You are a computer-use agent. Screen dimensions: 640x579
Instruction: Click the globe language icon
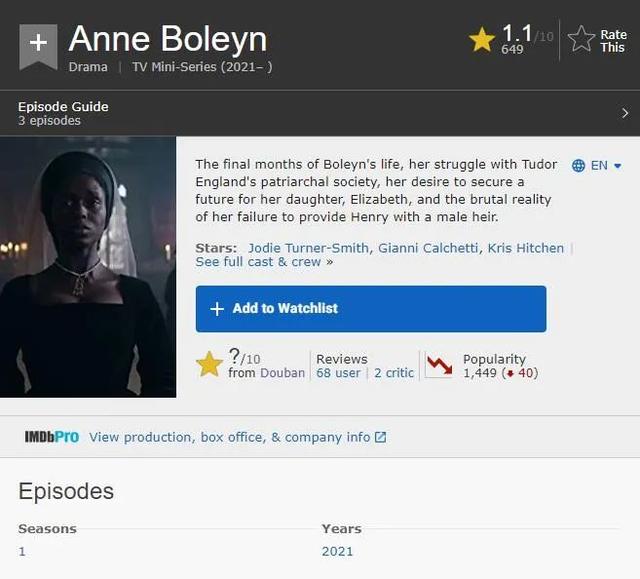(x=578, y=166)
